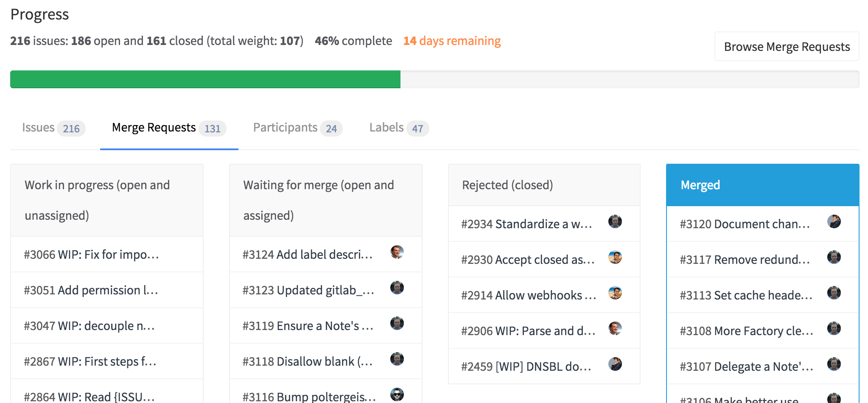
Task: Open the Participants tab
Action: tap(297, 128)
